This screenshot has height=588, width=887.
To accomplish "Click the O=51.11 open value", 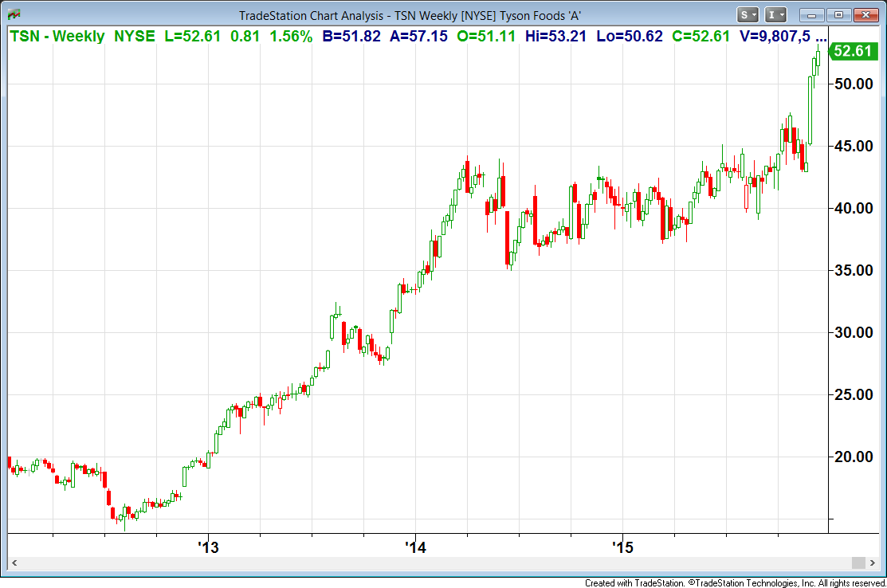I will coord(486,36).
